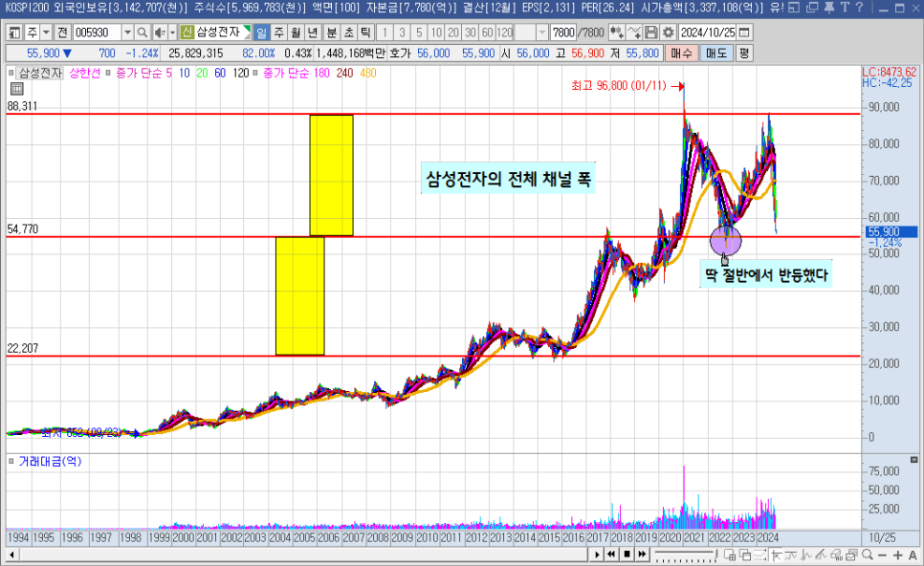Select the 초 second period toggle
Viewport: 924px width, 566px height.
point(349,33)
